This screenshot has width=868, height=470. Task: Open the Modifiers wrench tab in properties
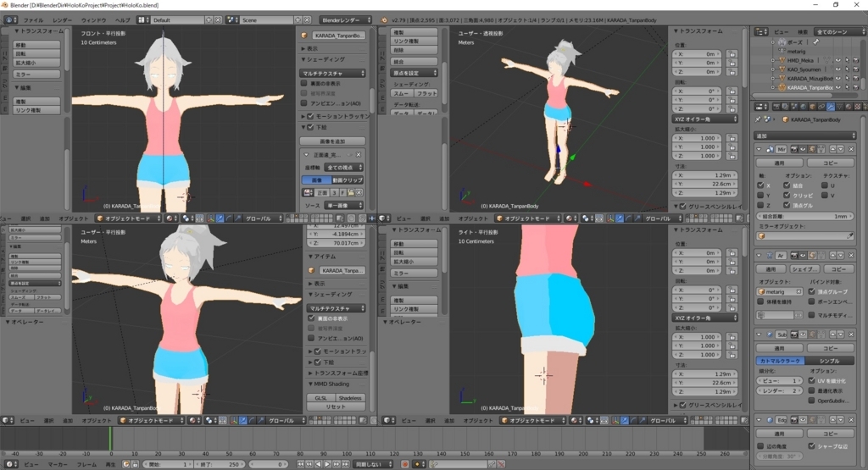(x=831, y=106)
